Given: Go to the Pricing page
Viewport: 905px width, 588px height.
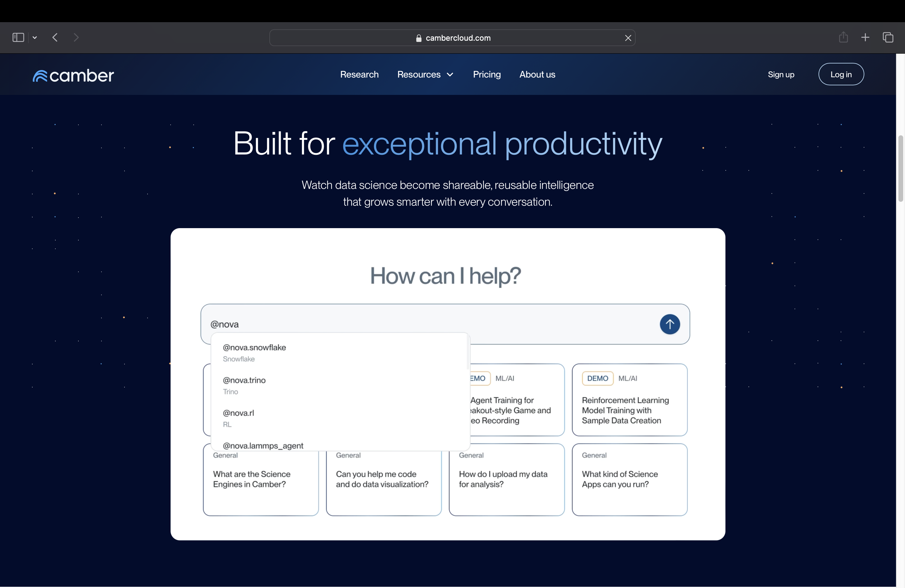Looking at the screenshot, I should point(486,75).
